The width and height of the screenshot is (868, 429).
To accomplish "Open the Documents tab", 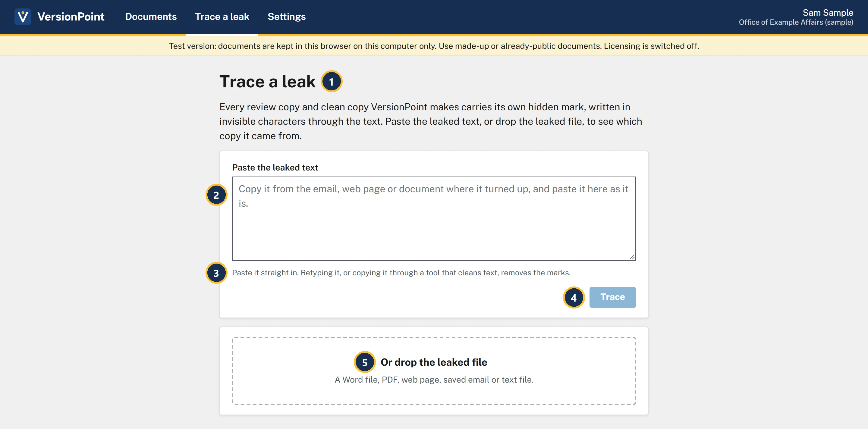I will [x=151, y=17].
